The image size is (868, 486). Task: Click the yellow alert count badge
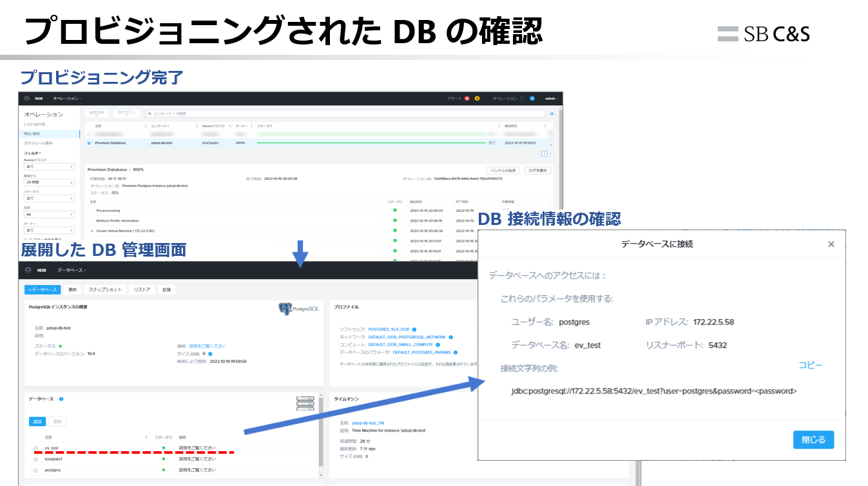click(x=477, y=99)
